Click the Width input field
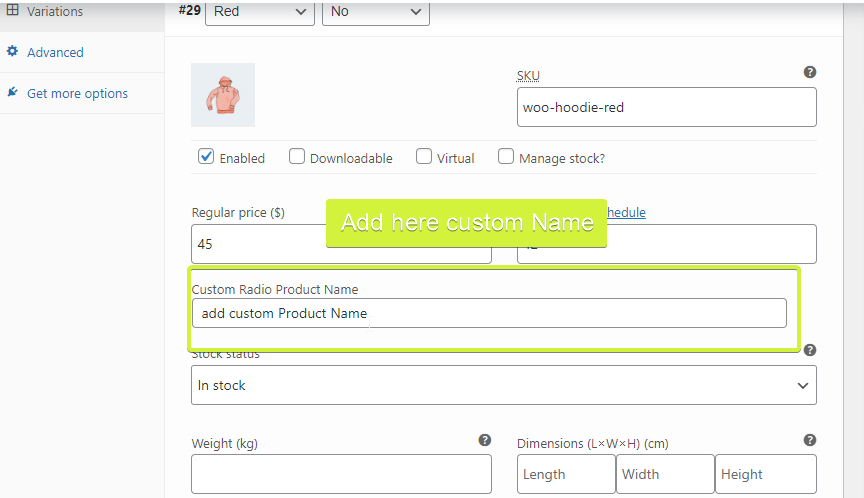This screenshot has width=864, height=498. tap(665, 474)
